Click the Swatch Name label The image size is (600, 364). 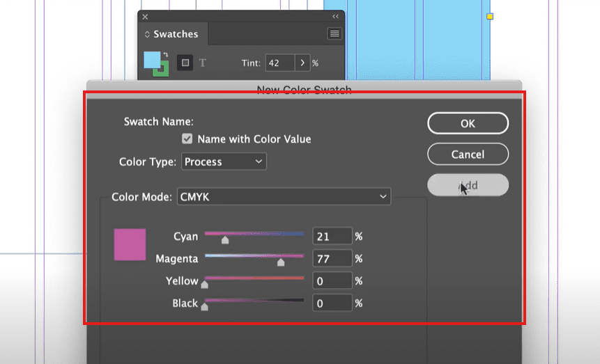coord(158,122)
